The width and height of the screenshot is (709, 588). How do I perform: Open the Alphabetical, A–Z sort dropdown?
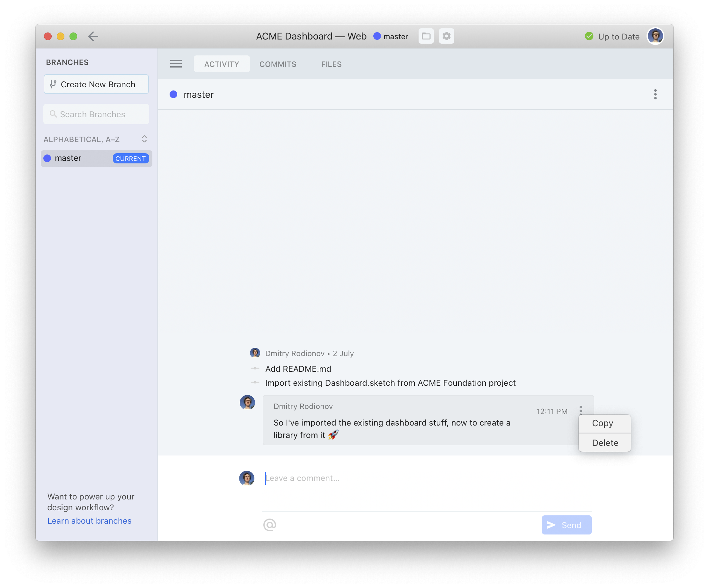click(x=96, y=139)
